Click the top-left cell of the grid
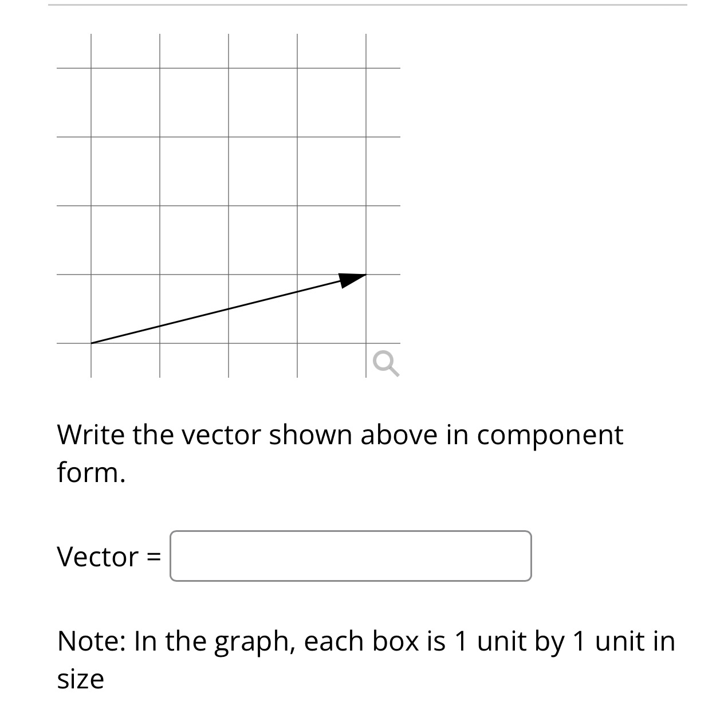Image resolution: width=728 pixels, height=701 pixels. (125, 102)
